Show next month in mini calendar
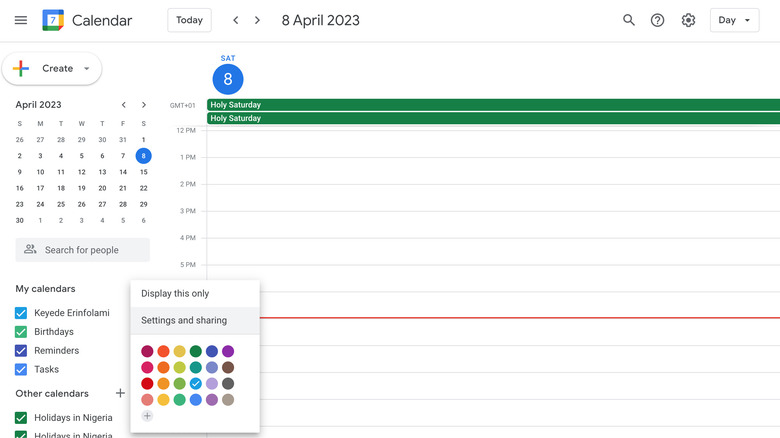This screenshot has width=780, height=438. [144, 105]
